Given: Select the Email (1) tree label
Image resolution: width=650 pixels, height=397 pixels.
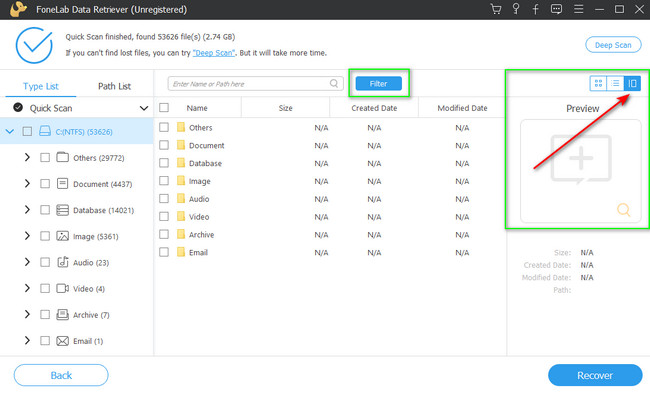Looking at the screenshot, I should pos(88,341).
